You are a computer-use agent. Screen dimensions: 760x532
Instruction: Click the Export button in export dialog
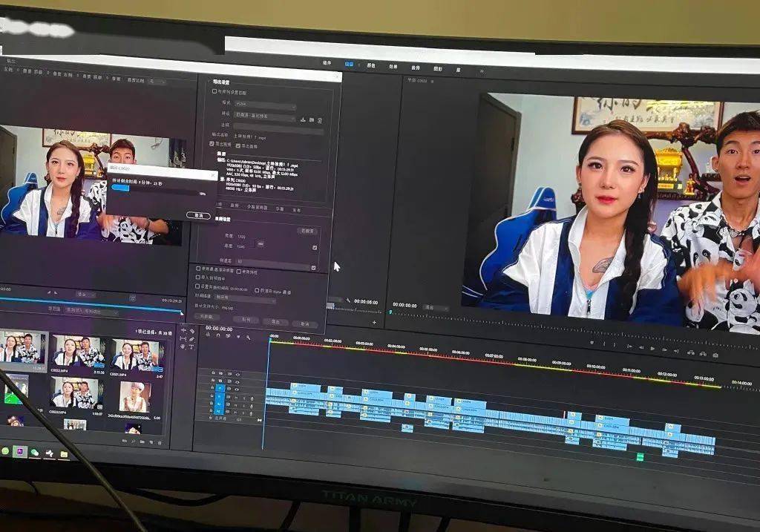click(275, 321)
